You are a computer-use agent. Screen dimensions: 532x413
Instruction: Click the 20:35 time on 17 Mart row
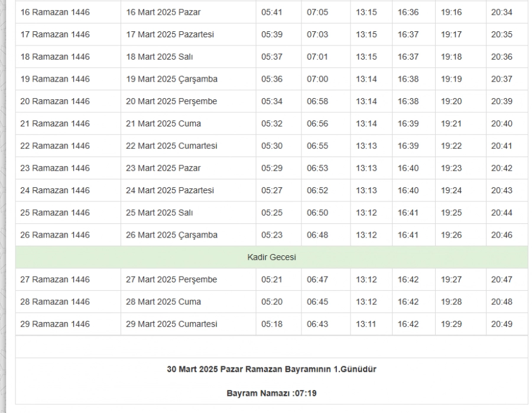(501, 35)
